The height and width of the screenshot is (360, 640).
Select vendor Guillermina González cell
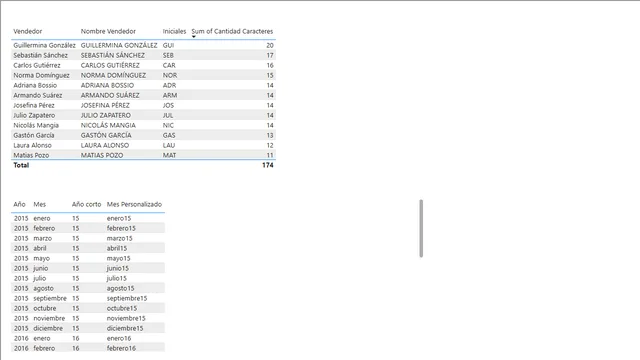click(x=44, y=45)
